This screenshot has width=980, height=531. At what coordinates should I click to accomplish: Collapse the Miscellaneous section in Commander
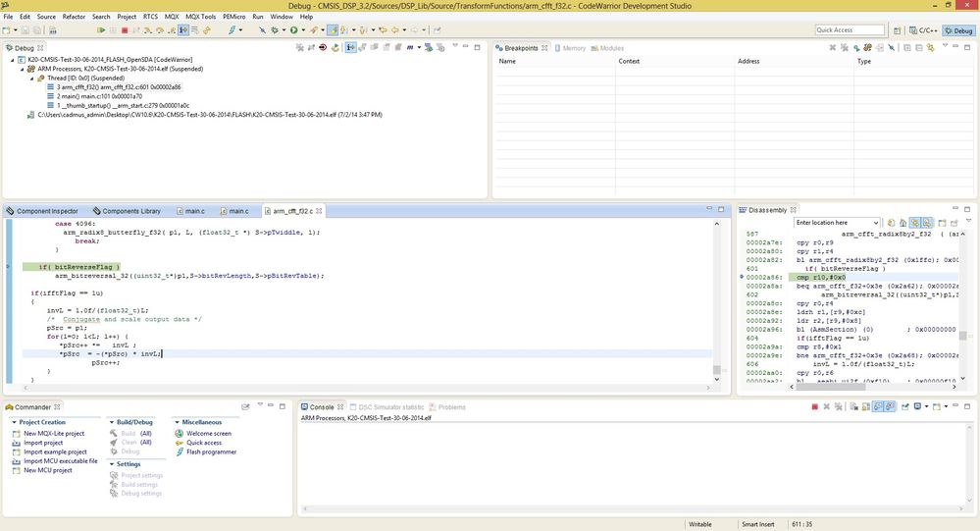click(177, 422)
